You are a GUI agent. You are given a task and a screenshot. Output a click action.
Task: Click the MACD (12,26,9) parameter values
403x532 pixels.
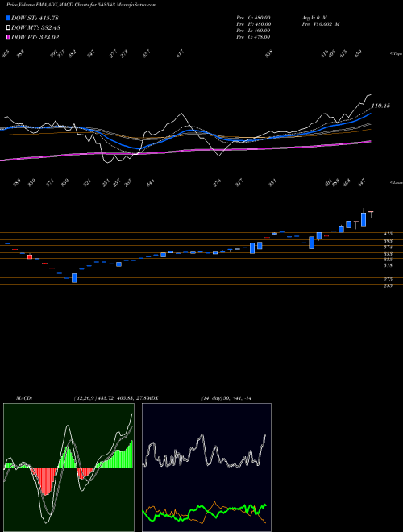pos(110,398)
